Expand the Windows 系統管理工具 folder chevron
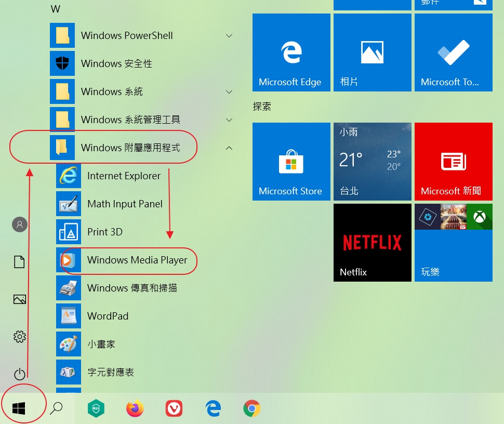Image resolution: width=504 pixels, height=424 pixels. click(229, 120)
